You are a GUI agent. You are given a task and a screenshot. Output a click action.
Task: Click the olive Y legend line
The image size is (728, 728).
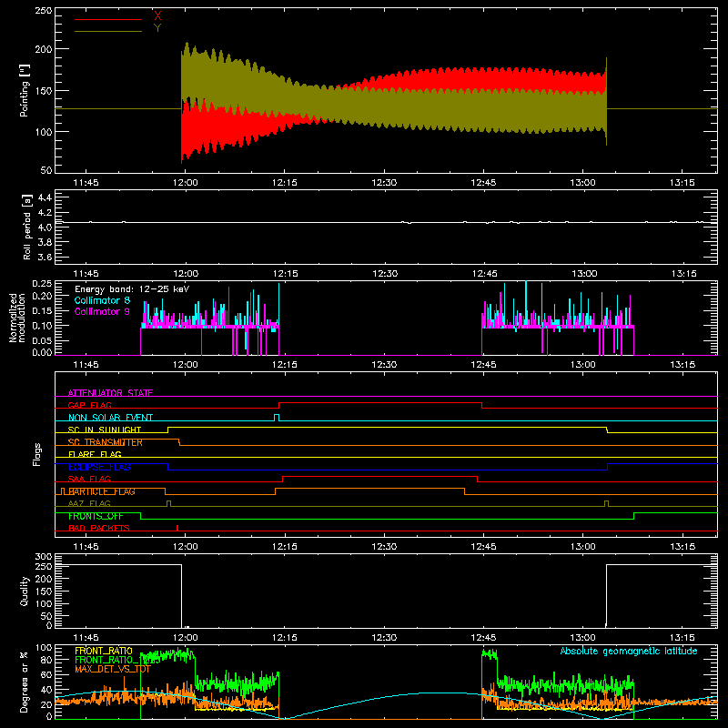click(108, 31)
